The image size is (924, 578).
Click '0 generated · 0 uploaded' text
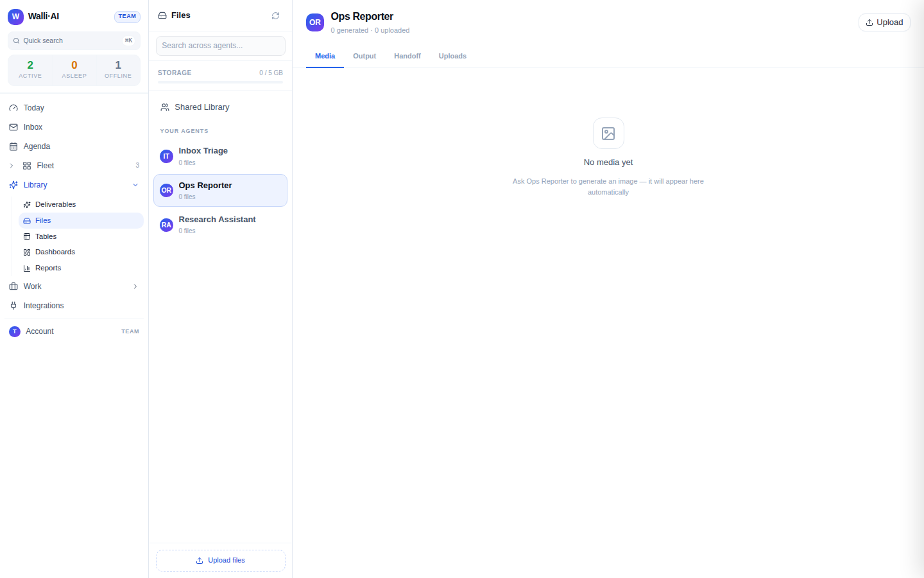point(370,30)
